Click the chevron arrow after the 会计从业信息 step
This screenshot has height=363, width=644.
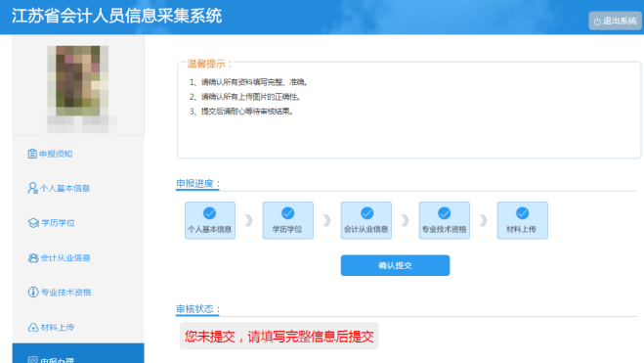pos(406,220)
